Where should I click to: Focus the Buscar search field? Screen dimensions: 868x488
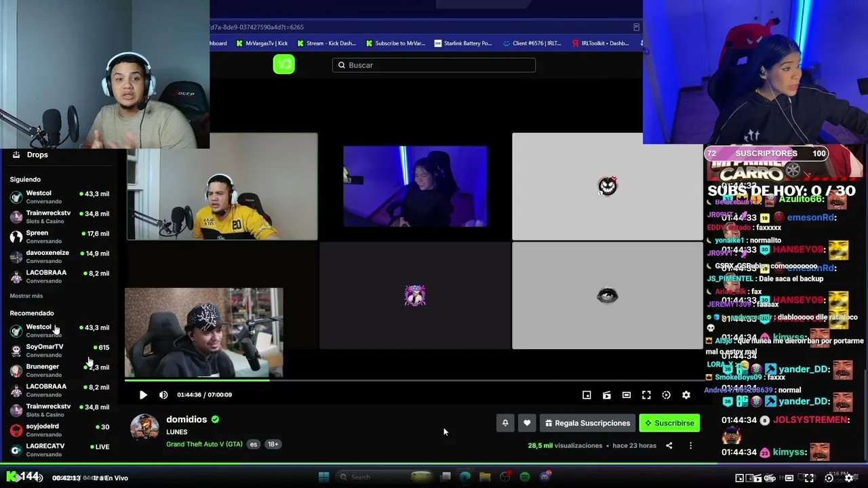(x=434, y=65)
